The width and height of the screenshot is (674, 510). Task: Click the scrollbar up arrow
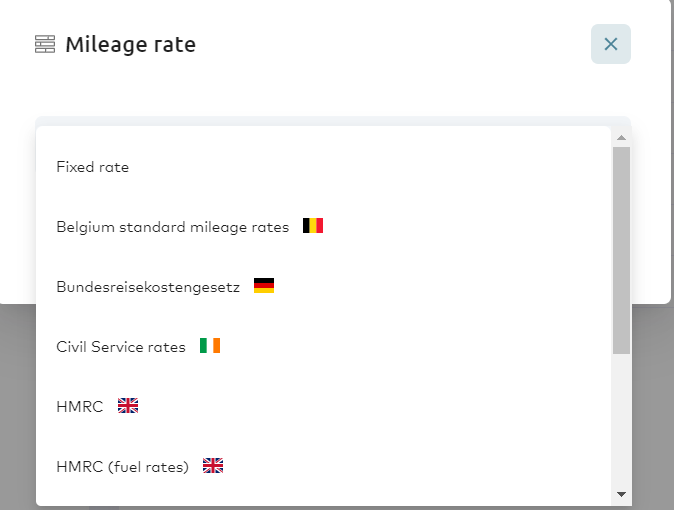(x=621, y=138)
